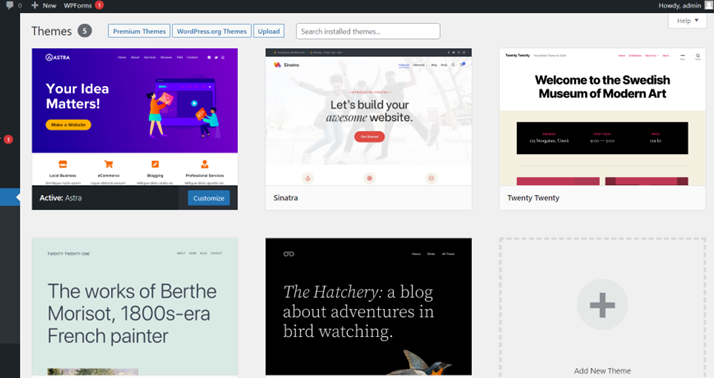
Task: Click the red update badge in the sidebar
Action: point(8,140)
